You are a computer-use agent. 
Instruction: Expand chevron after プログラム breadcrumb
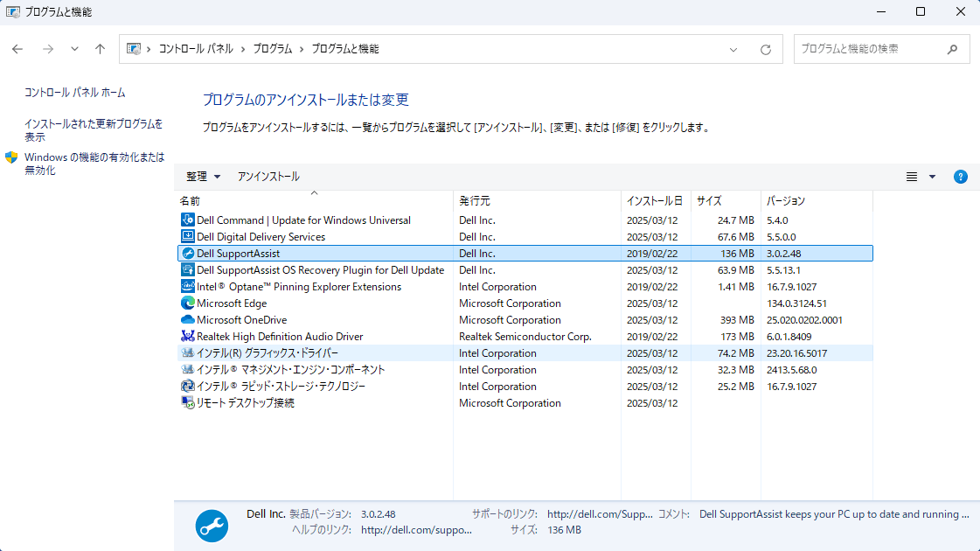pyautogui.click(x=302, y=49)
